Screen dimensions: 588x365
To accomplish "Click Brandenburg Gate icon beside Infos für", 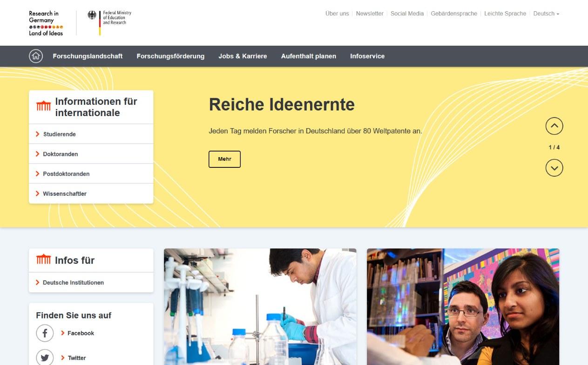I will point(43,260).
